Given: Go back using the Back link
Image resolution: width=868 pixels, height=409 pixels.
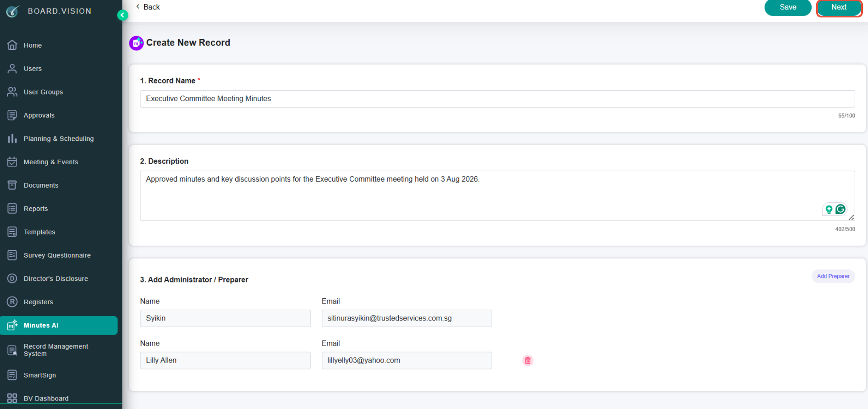Looking at the screenshot, I should pyautogui.click(x=148, y=7).
